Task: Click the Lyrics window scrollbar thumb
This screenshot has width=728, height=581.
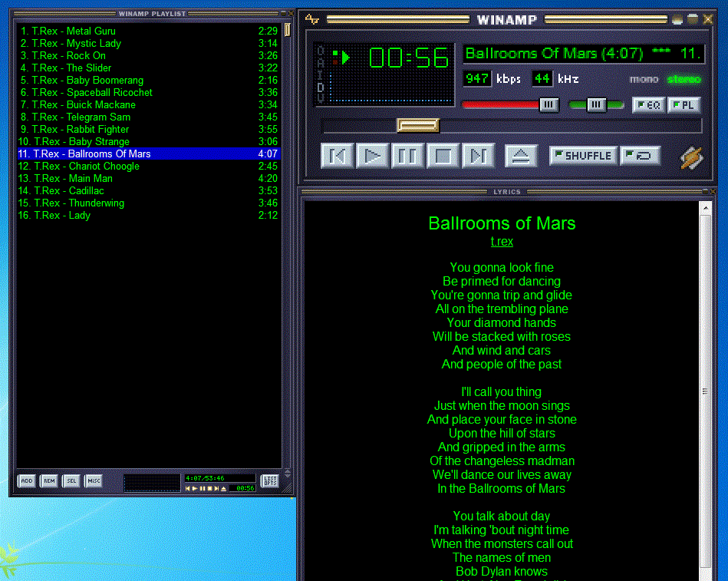Action: tap(705, 391)
